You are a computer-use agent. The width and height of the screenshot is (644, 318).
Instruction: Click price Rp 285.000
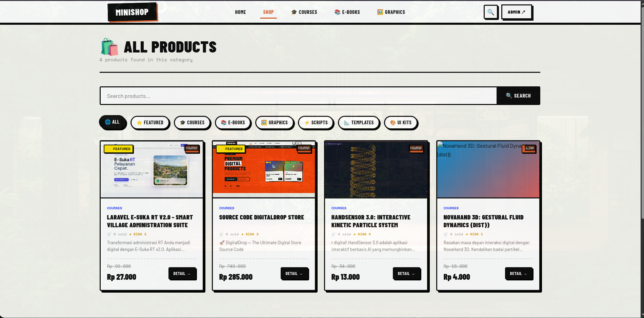coord(236,277)
